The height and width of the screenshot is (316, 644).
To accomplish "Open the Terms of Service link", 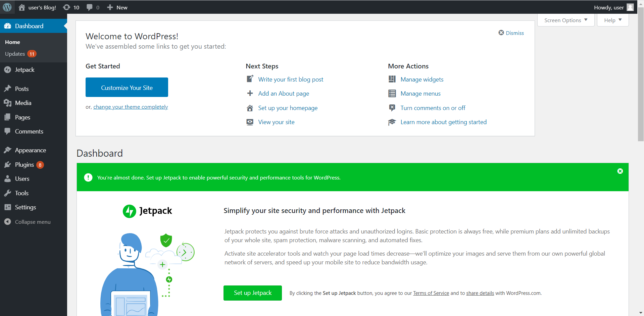I will (x=431, y=293).
